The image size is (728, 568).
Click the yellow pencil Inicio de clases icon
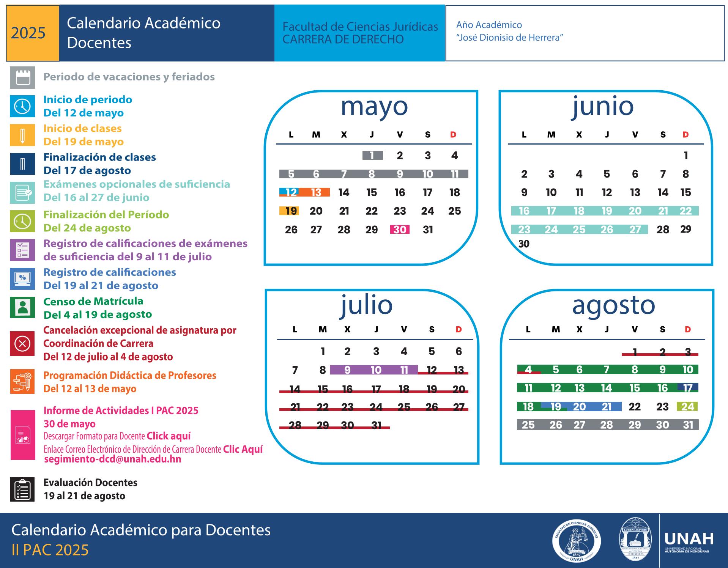point(22,135)
